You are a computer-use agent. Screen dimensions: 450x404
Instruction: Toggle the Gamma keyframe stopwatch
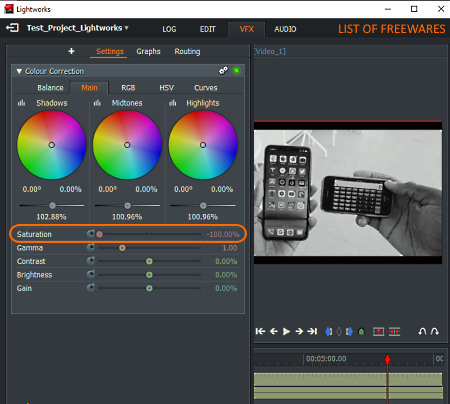[90, 248]
